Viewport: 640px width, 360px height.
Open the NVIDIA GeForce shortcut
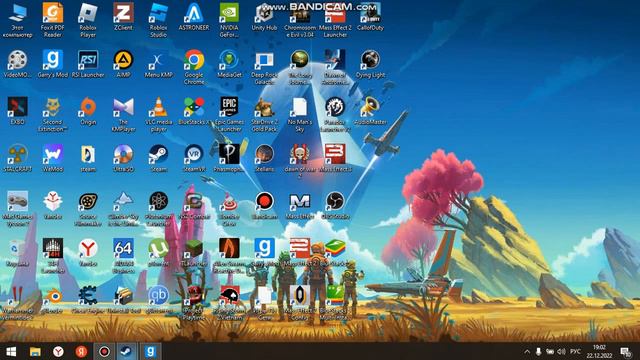coord(229,20)
